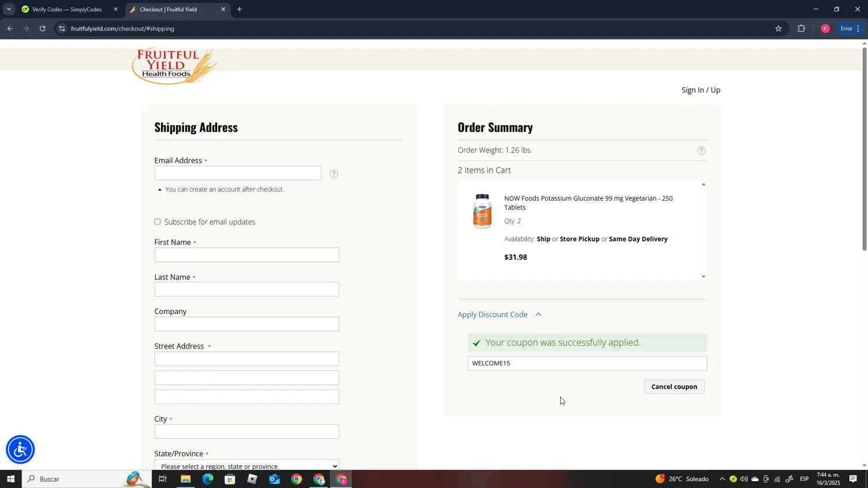This screenshot has width=868, height=488.
Task: Open the tab search dropdown arrow
Action: point(9,9)
